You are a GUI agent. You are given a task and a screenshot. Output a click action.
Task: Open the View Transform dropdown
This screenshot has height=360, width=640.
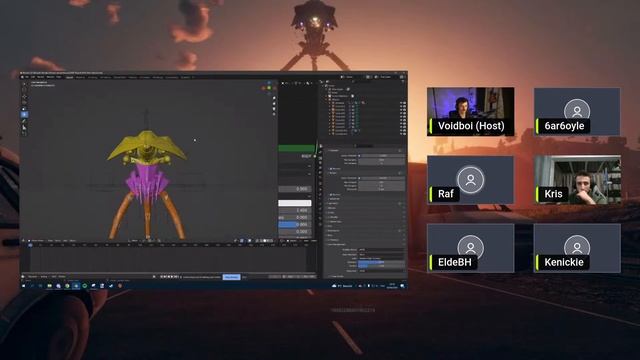[381, 255]
